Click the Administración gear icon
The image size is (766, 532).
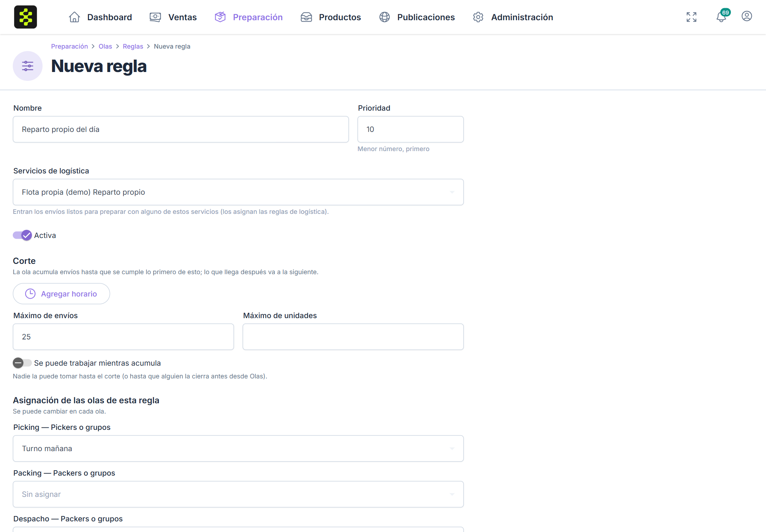478,17
